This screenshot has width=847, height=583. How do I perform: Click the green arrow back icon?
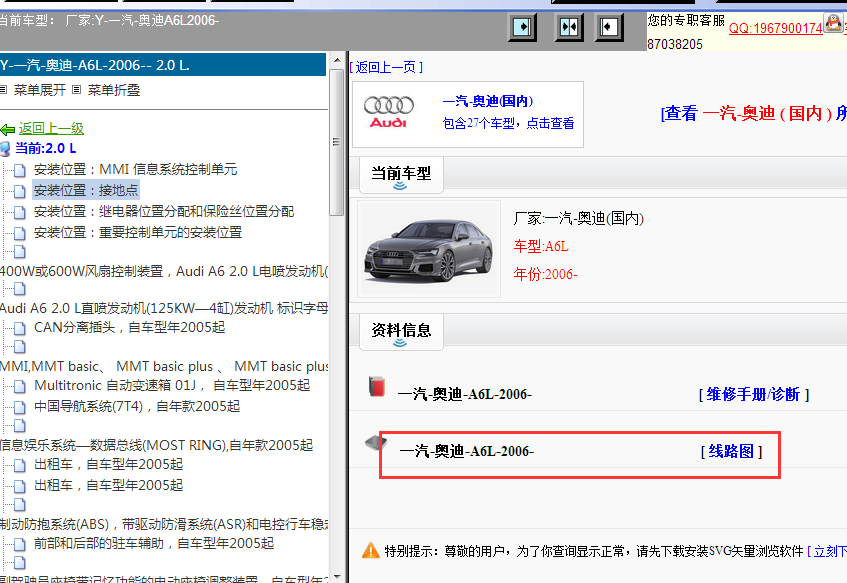click(8, 130)
